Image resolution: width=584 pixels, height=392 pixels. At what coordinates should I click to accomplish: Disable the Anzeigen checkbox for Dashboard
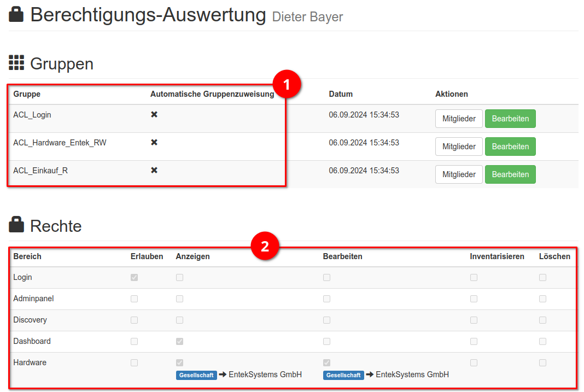coord(179,341)
